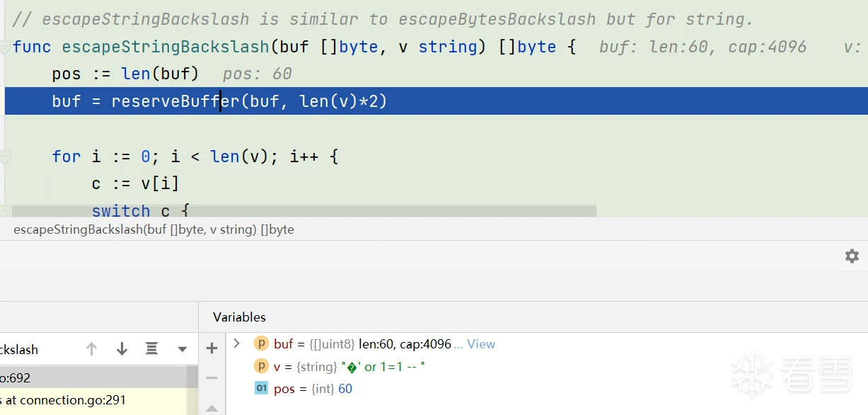Move watch up with triangle arrow

(x=212, y=408)
